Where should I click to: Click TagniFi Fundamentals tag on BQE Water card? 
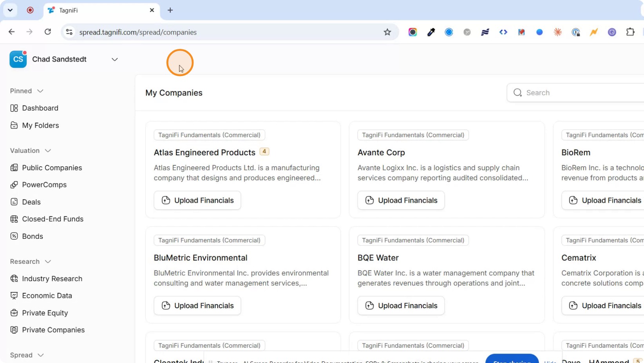pos(413,240)
